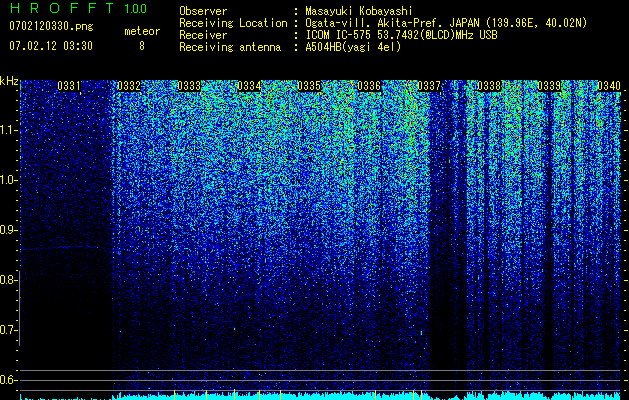
Task: Click the 0335 time marker
Action: [309, 86]
